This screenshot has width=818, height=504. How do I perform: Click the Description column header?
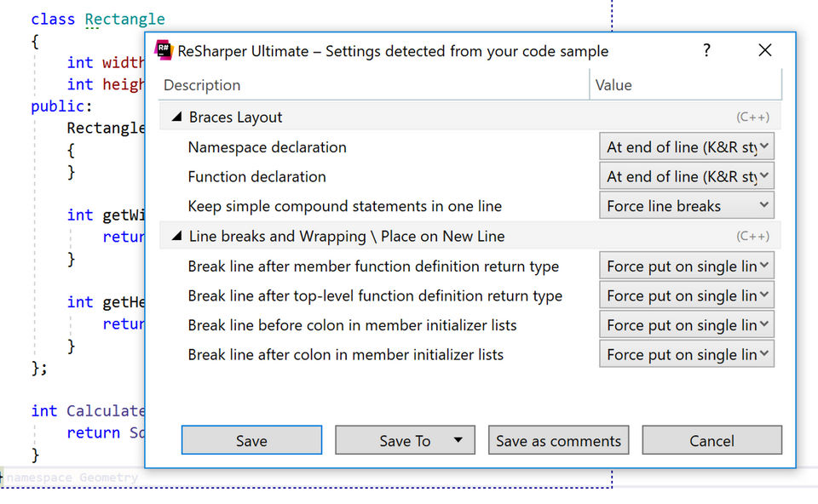[x=202, y=85]
